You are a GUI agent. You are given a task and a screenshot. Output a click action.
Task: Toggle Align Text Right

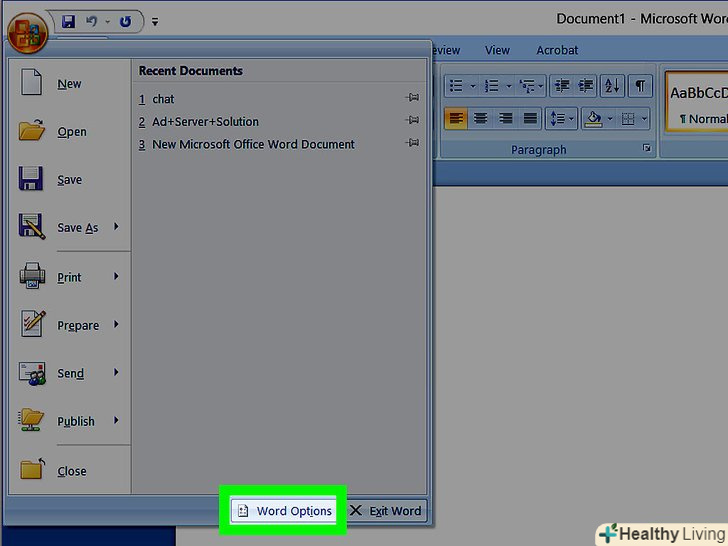click(x=505, y=118)
